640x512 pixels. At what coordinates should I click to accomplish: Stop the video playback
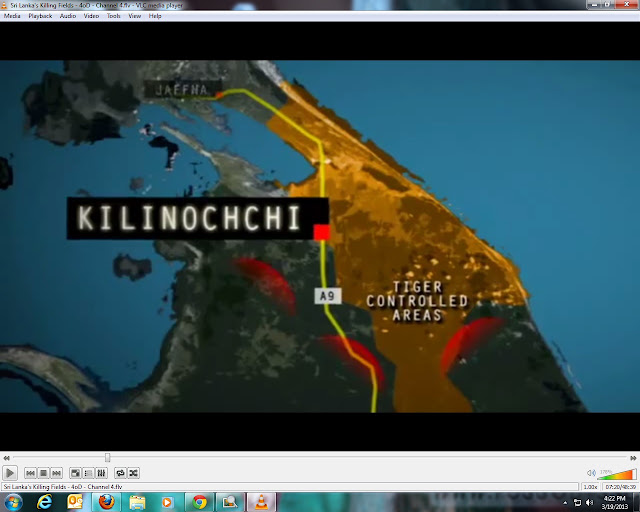click(x=43, y=473)
